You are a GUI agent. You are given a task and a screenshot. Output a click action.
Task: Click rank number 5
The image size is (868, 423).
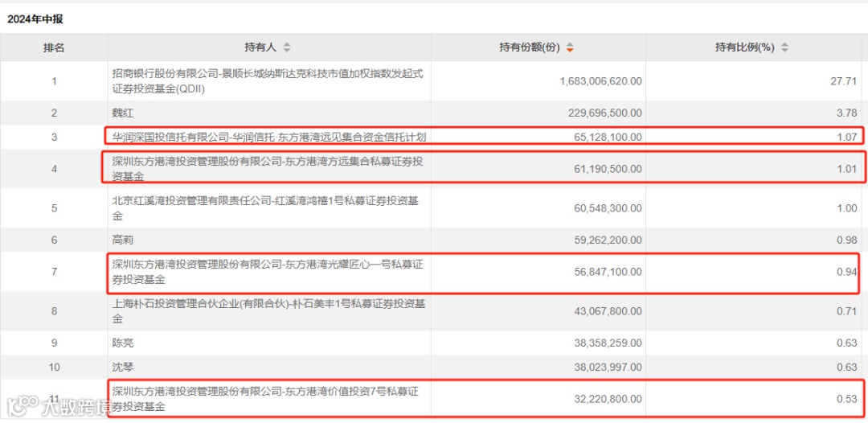[x=55, y=208]
